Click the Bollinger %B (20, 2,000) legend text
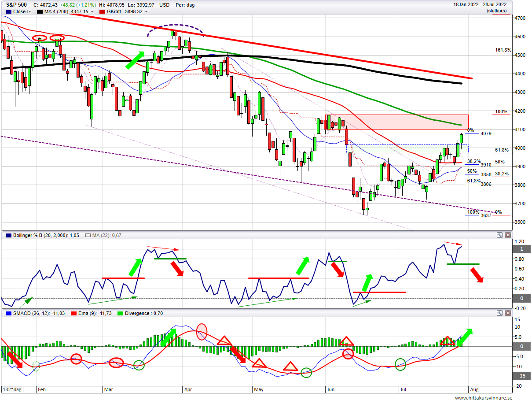 [47, 235]
